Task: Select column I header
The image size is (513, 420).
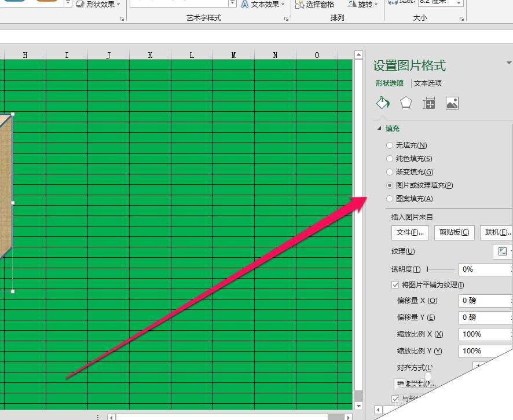Action: tap(67, 55)
